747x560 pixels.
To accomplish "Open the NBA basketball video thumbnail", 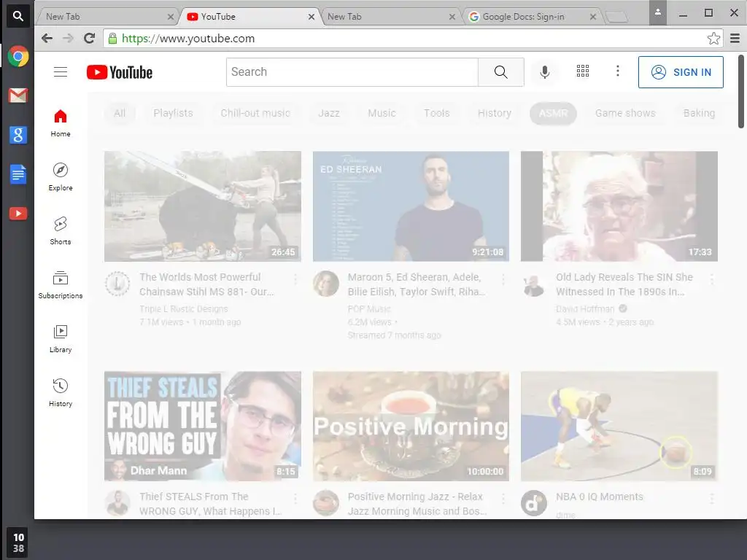I will point(619,426).
